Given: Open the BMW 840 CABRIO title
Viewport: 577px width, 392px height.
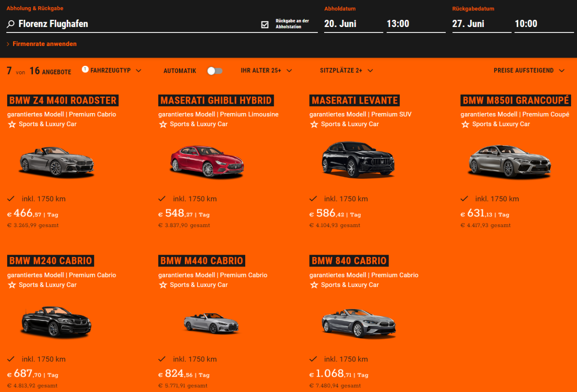Looking at the screenshot, I should tap(349, 261).
